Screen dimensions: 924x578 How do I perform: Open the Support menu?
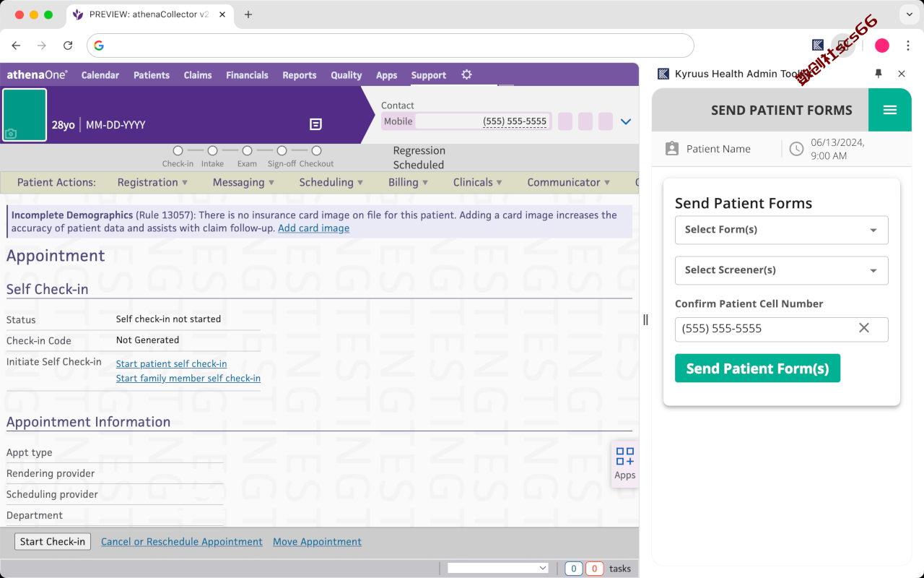click(429, 75)
